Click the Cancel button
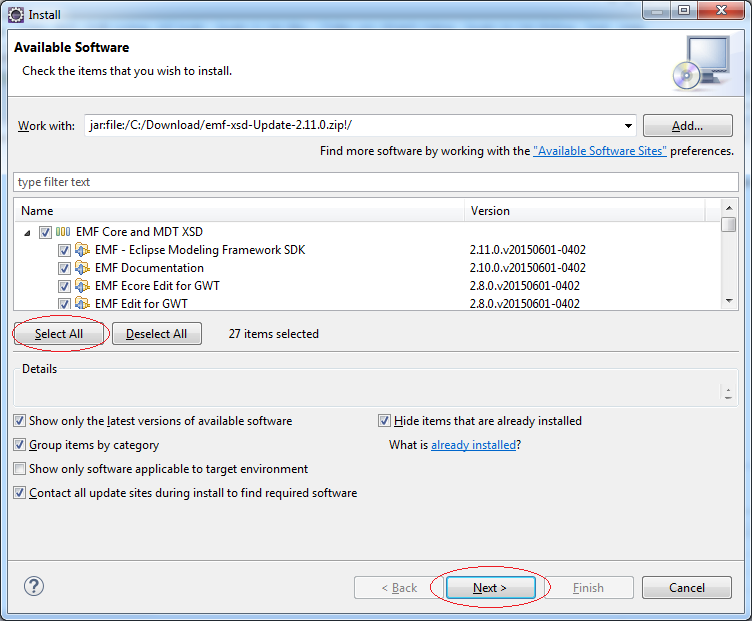 coord(687,587)
